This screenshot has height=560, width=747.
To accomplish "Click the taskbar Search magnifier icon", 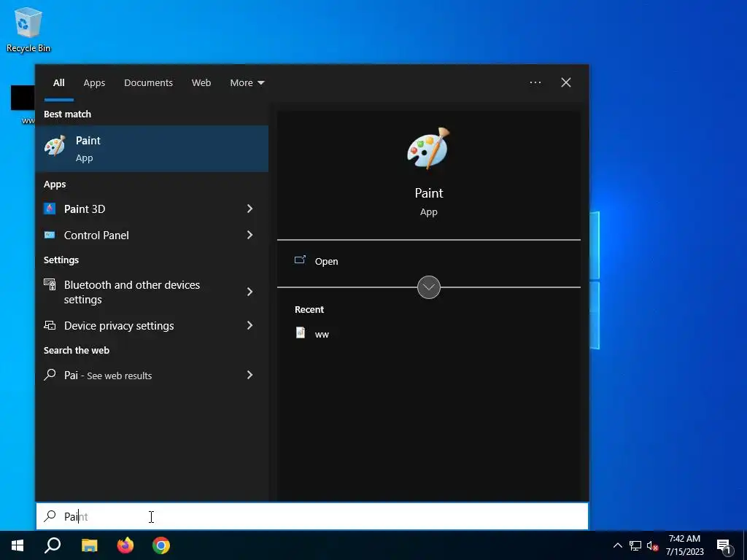I will [53, 545].
